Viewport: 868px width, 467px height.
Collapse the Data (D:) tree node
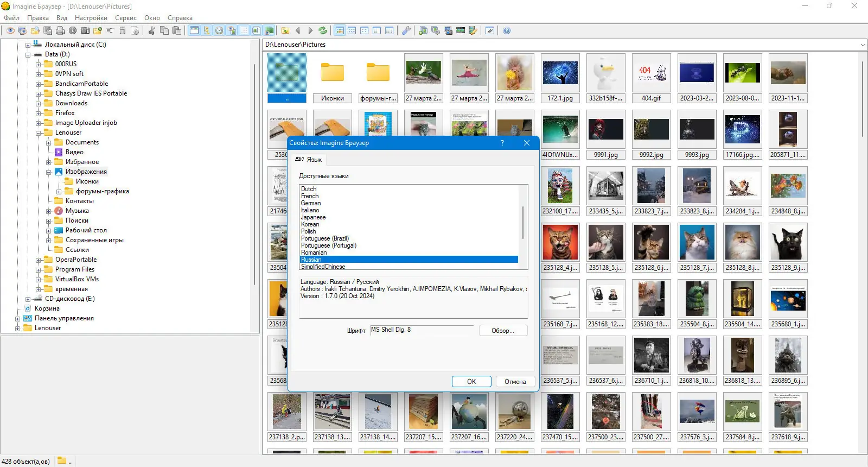[x=28, y=55]
